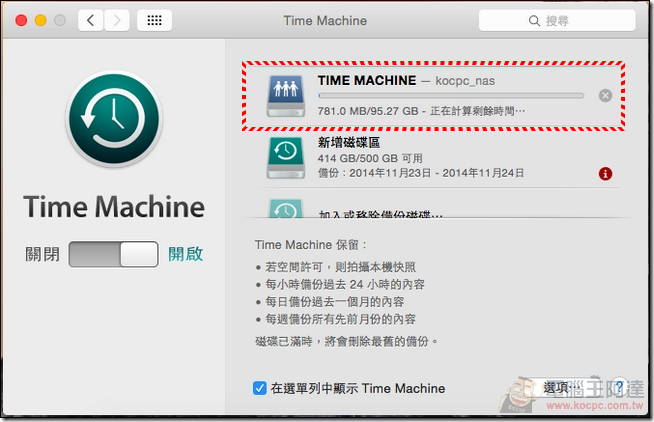Select the 新增磁碟區 disk name
This screenshot has height=422, width=654.
coord(349,143)
